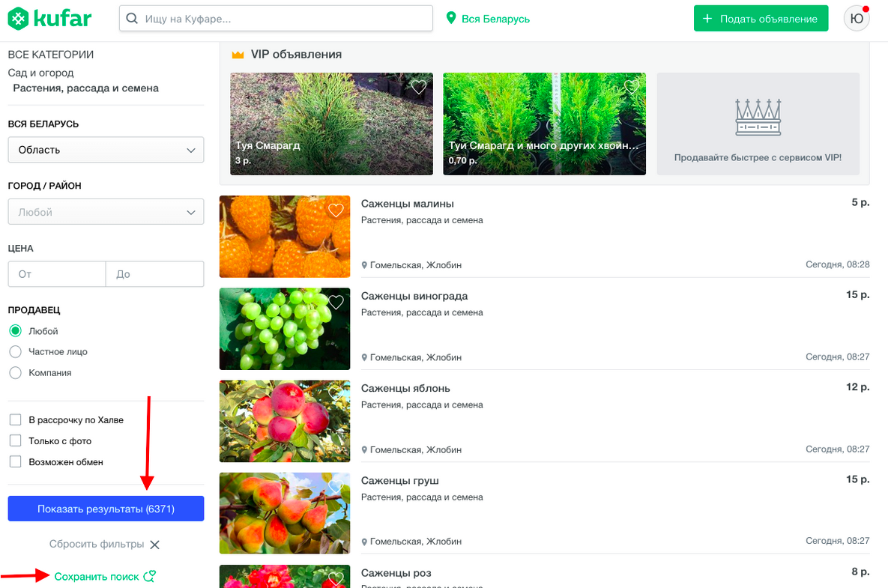This screenshot has height=588, width=888.
Task: Focus the price От field
Action: tap(57, 274)
